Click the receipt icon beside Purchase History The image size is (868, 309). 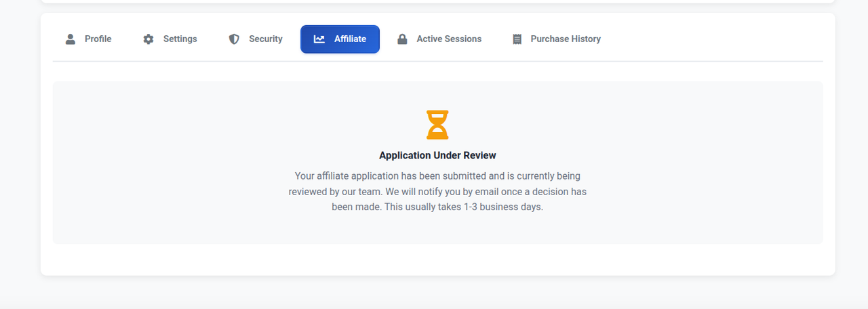click(x=517, y=39)
